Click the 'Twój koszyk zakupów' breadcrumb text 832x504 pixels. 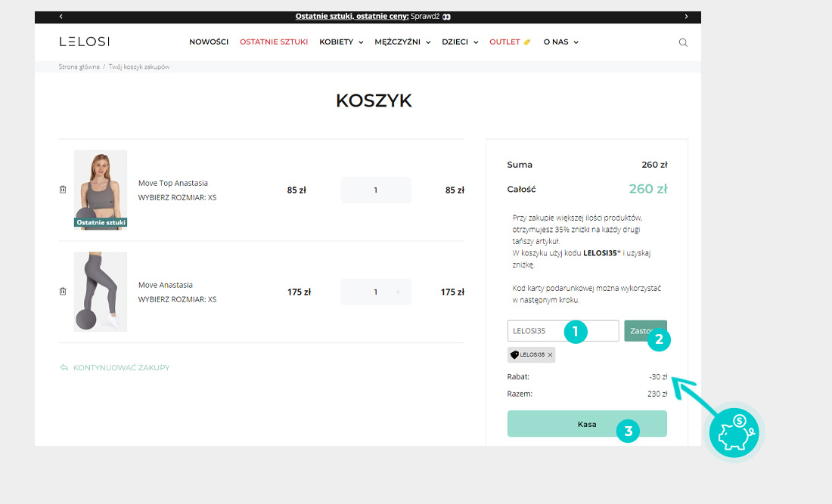(139, 66)
